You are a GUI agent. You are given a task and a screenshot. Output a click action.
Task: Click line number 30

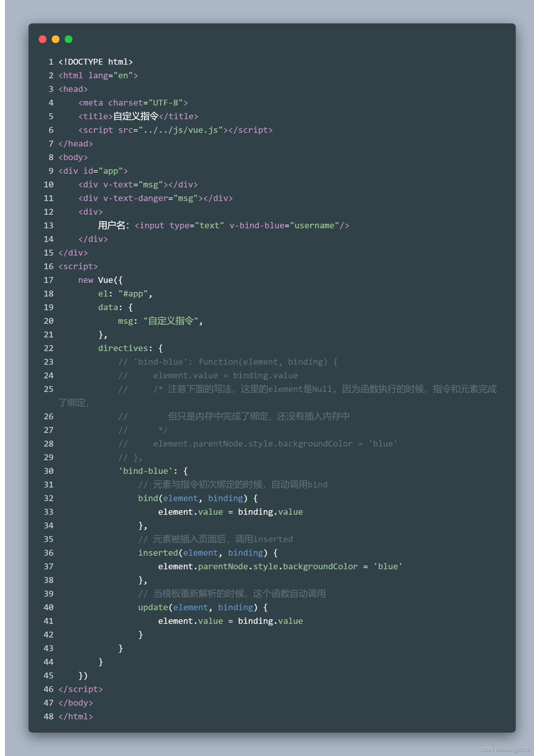[48, 471]
